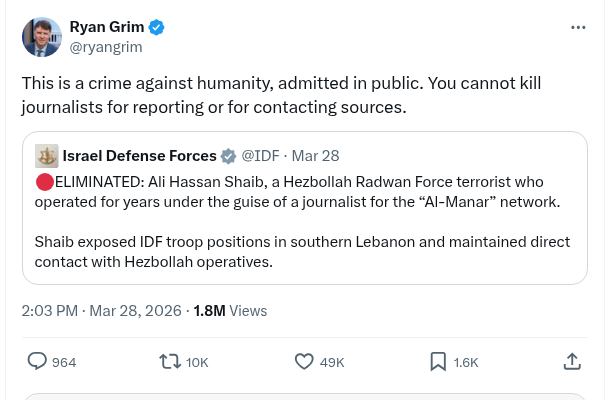Click the share upload icon

[572, 361]
